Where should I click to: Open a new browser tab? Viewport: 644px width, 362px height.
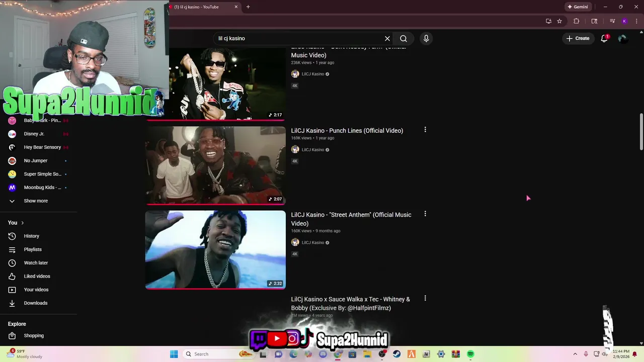248,7
